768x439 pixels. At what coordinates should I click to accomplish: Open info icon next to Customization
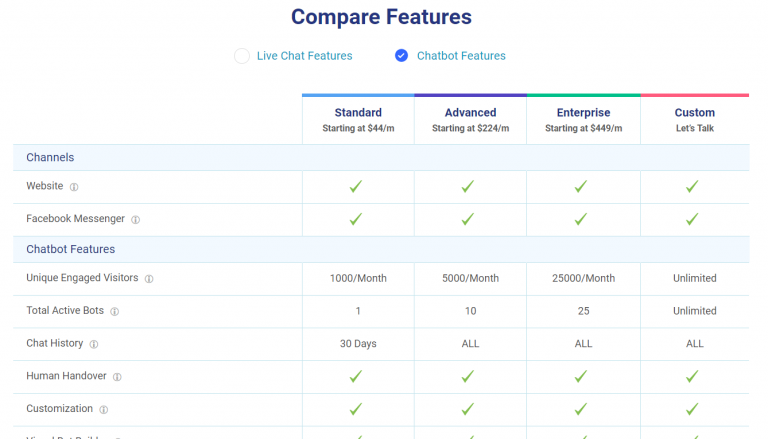(104, 410)
